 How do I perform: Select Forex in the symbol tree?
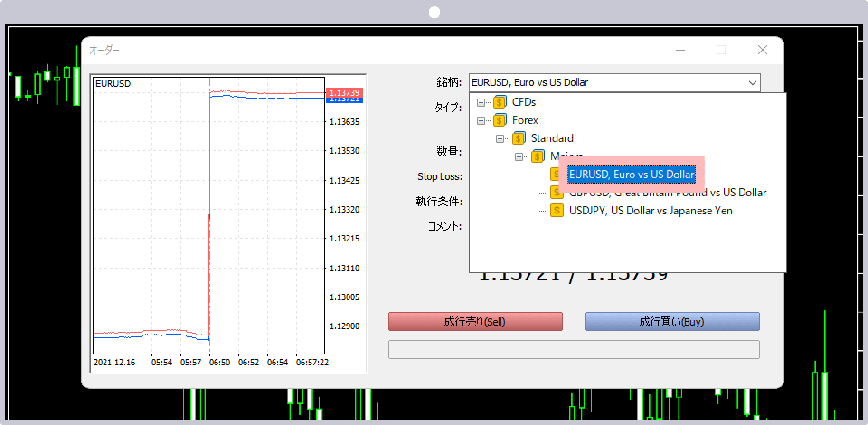click(x=525, y=120)
